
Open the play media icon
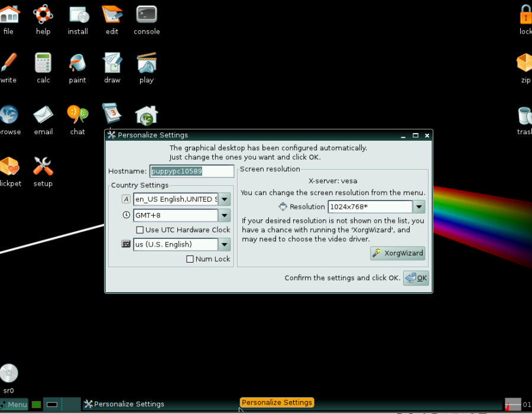[x=147, y=63]
